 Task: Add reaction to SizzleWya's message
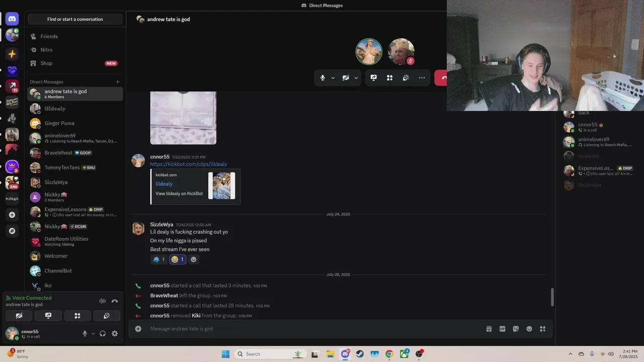point(194,259)
